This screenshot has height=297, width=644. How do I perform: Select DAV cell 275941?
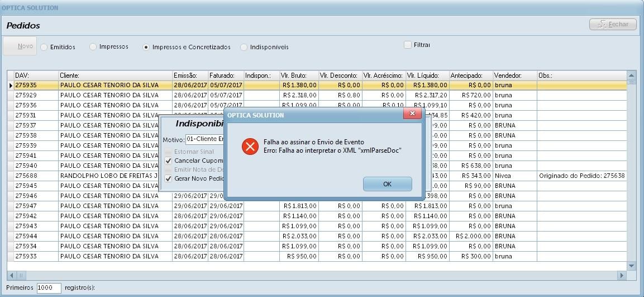(x=36, y=155)
